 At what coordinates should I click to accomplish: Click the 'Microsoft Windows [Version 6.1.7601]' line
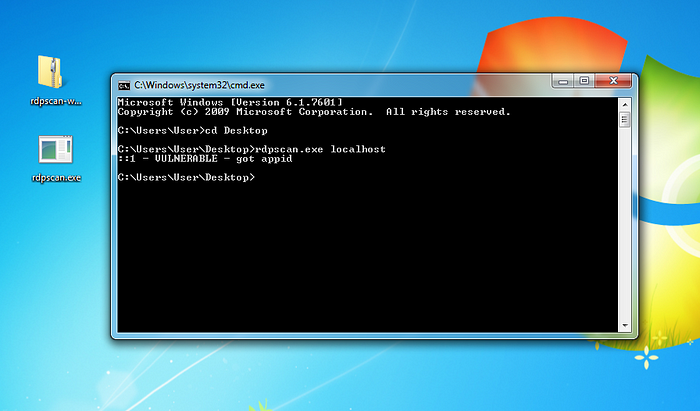pos(230,102)
